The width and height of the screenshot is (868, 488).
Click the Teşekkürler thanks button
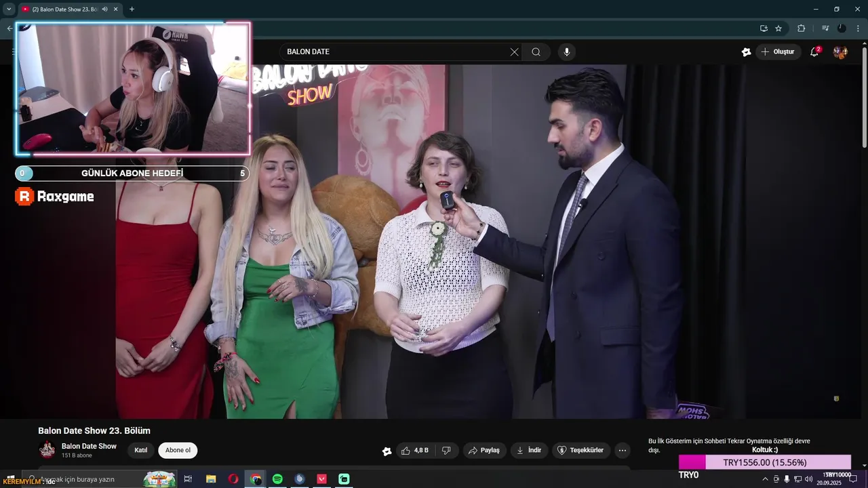580,450
